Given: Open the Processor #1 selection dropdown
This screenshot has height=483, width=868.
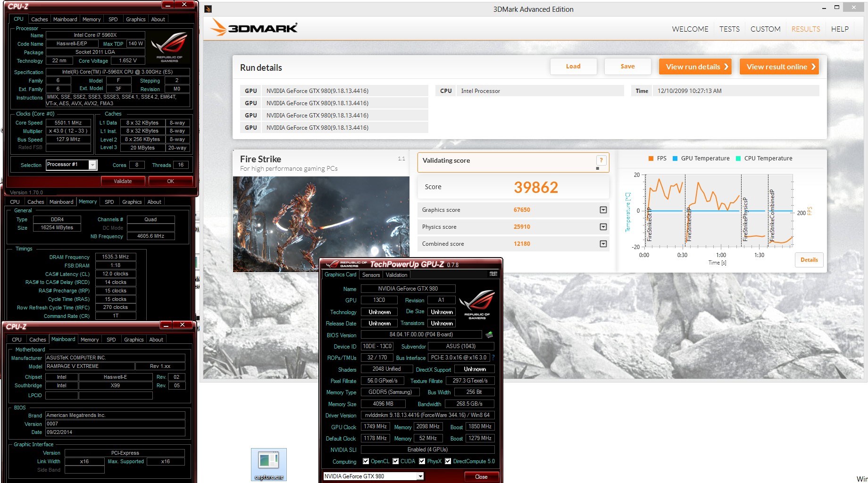Looking at the screenshot, I should click(93, 165).
